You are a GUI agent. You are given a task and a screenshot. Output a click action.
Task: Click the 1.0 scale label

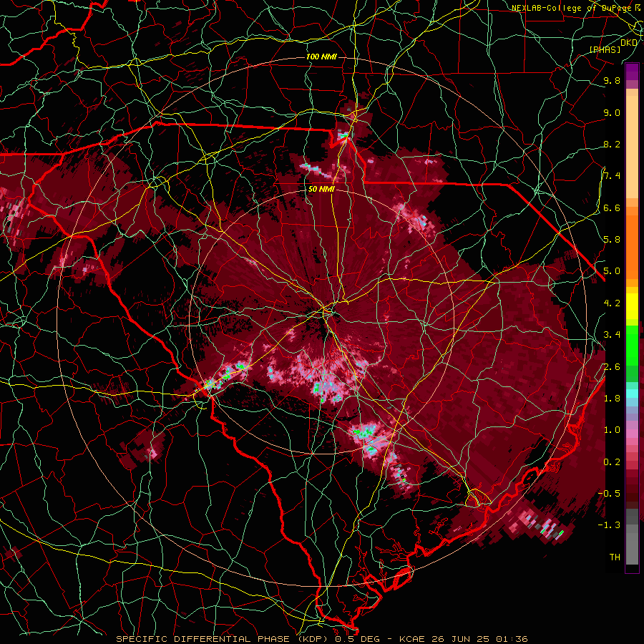point(612,429)
